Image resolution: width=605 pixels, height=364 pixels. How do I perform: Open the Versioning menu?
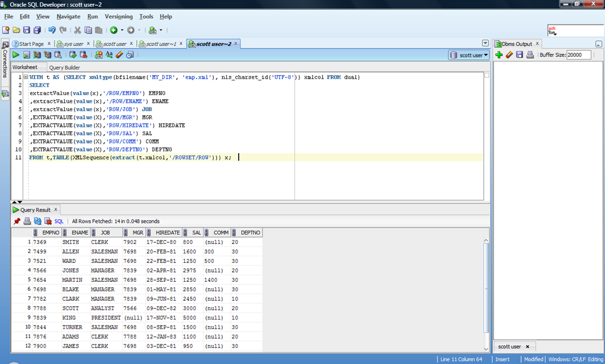118,17
